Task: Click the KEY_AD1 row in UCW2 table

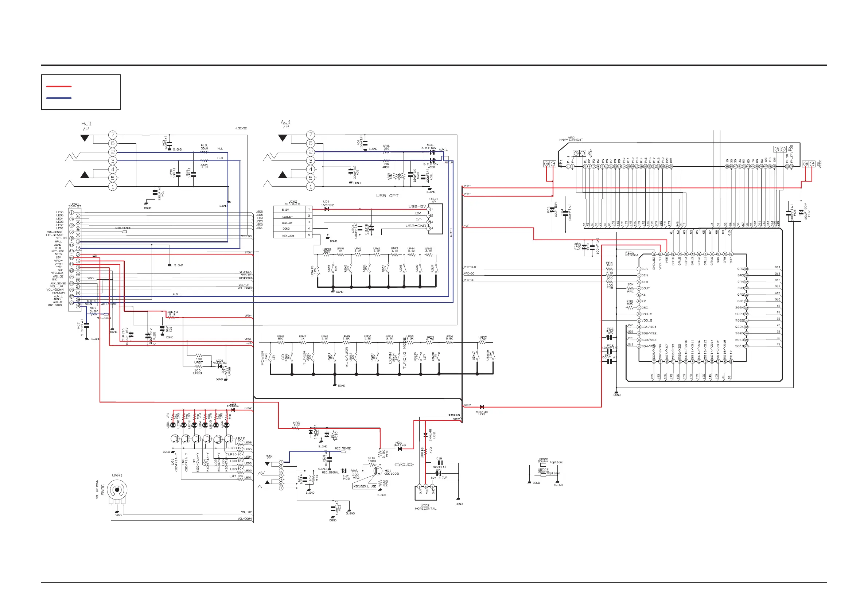Action: 289,236
